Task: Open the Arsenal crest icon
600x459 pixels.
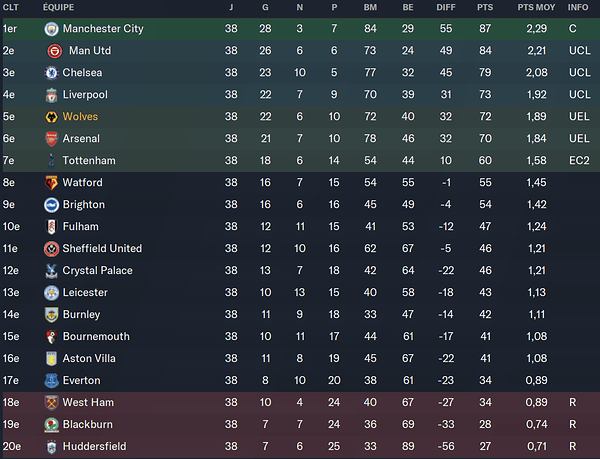Action: click(x=51, y=139)
